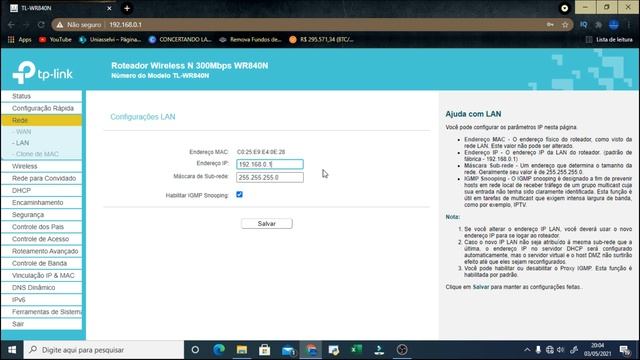Click the address bar URL 192.168.0.1
Screen dimensions: 640x360
point(125,24)
